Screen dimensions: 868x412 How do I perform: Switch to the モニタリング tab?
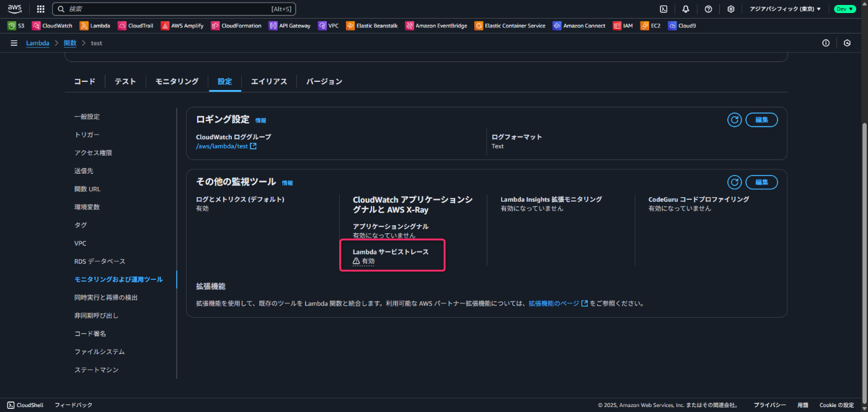(x=177, y=81)
